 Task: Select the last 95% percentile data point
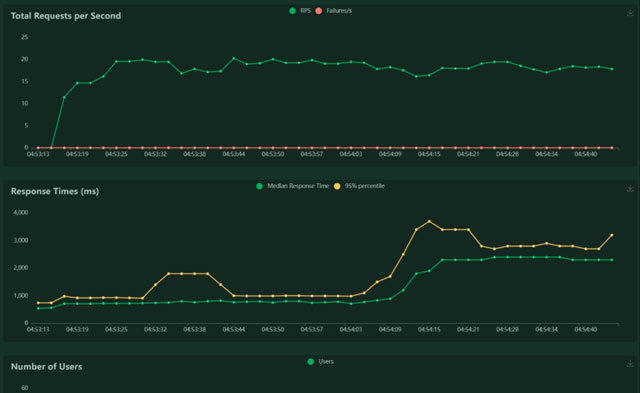pos(611,235)
